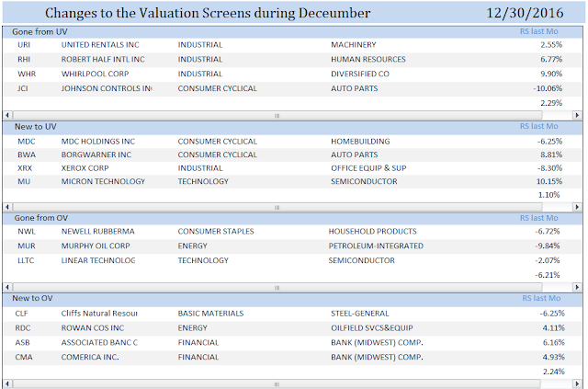The image size is (588, 389).
Task: Click the PETROLEUM-INTEGRATED industry cell
Action: pos(376,246)
